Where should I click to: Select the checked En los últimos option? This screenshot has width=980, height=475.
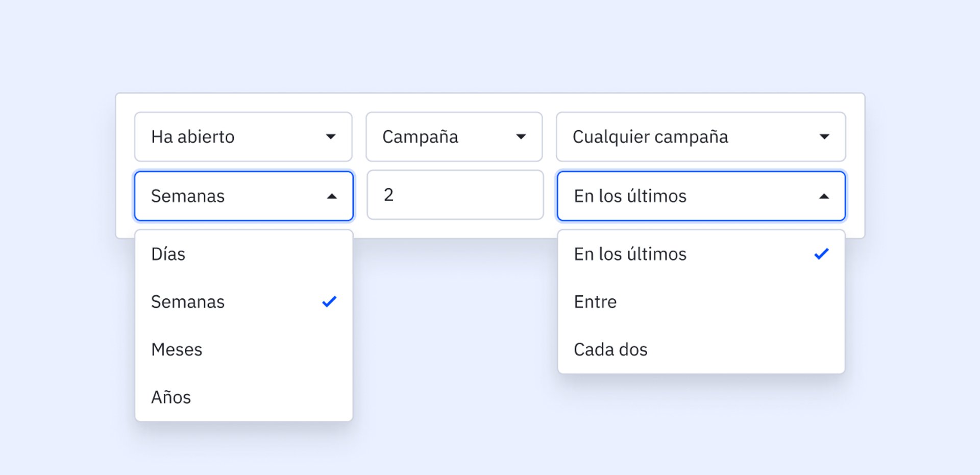[630, 254]
